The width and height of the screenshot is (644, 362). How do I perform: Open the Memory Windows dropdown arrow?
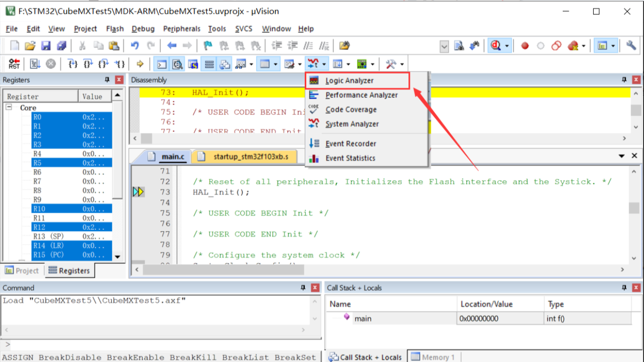(x=276, y=64)
